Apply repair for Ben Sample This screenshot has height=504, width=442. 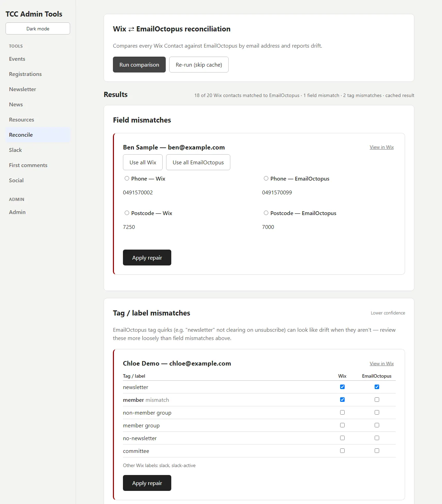point(147,258)
